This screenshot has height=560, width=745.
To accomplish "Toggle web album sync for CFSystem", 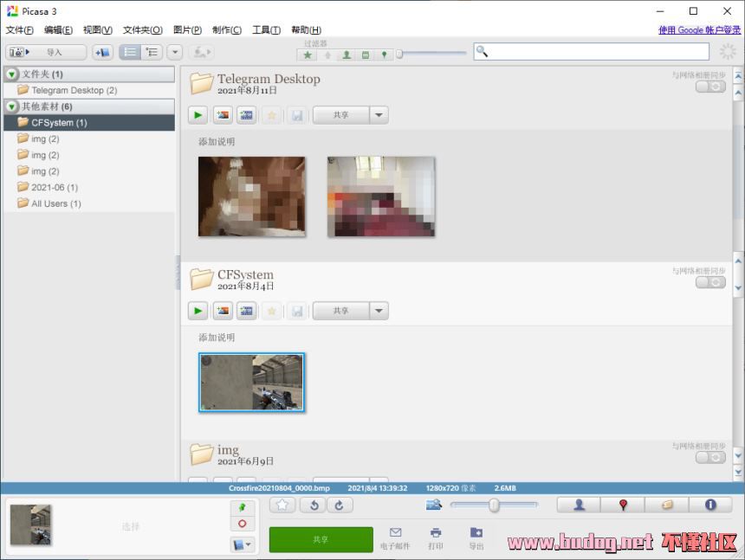I will (x=710, y=282).
